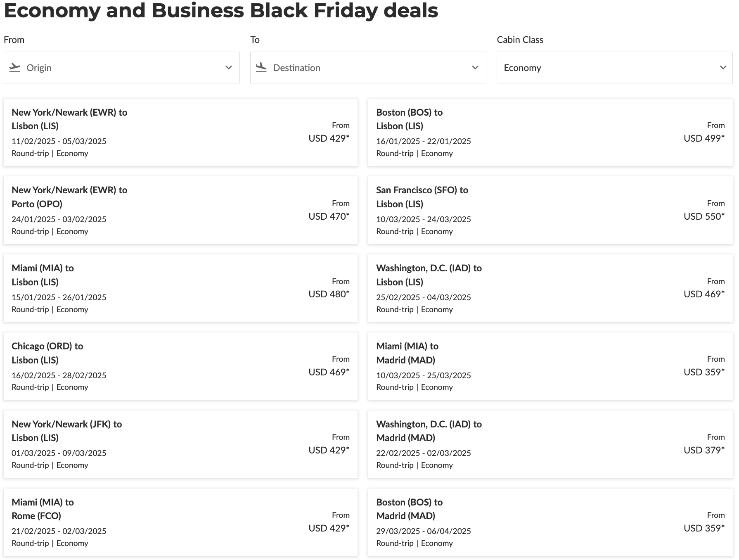Click the landing plane icon in Destination field
The height and width of the screenshot is (560, 739).
coord(261,67)
